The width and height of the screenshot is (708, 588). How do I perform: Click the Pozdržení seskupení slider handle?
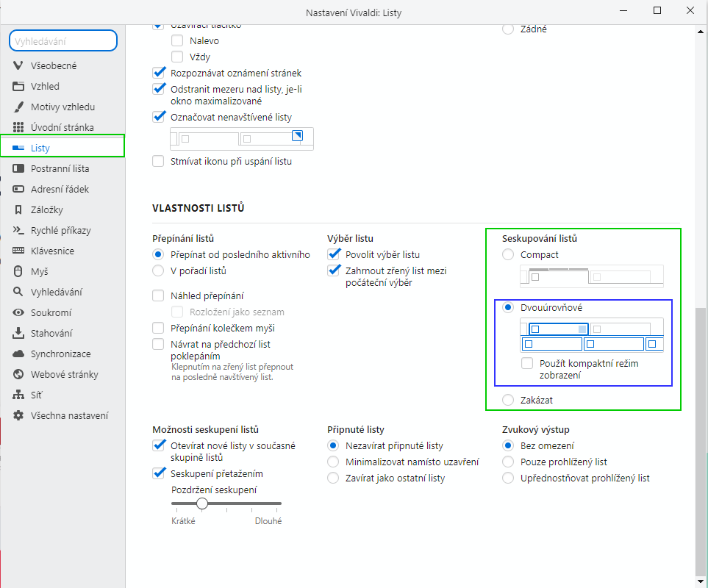coord(202,503)
